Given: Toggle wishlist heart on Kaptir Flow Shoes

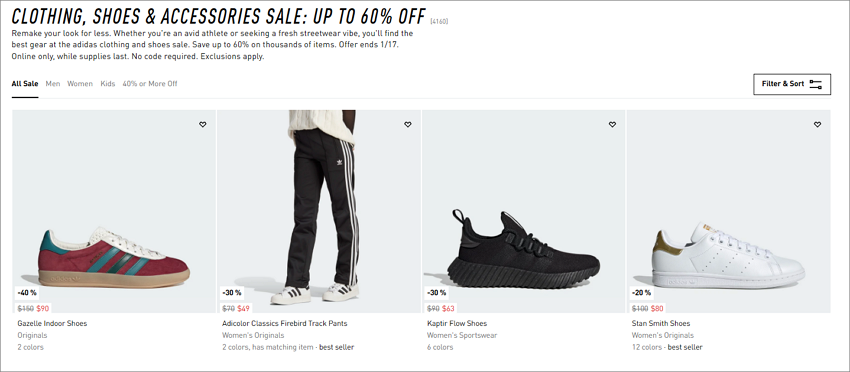Looking at the screenshot, I should 612,125.
